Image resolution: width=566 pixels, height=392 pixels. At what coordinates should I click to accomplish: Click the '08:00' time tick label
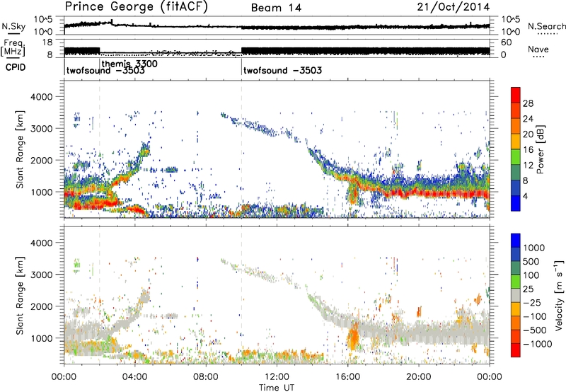click(x=206, y=377)
